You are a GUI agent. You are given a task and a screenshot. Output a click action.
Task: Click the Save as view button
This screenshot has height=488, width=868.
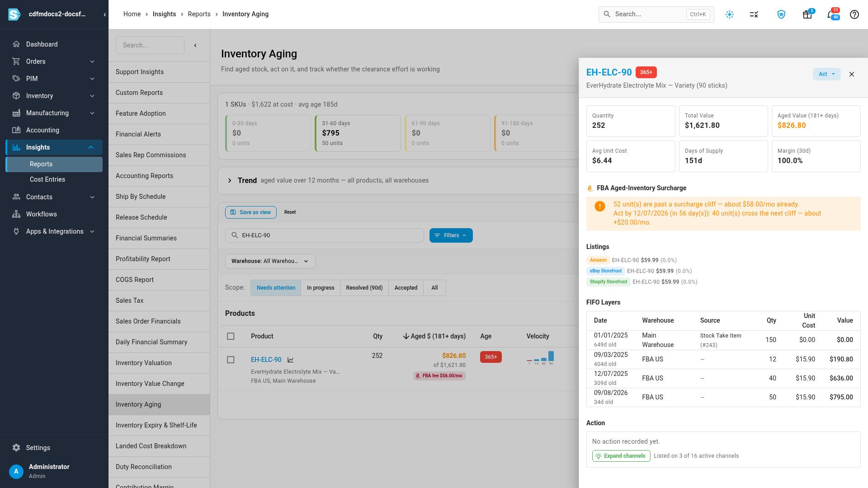click(x=251, y=212)
